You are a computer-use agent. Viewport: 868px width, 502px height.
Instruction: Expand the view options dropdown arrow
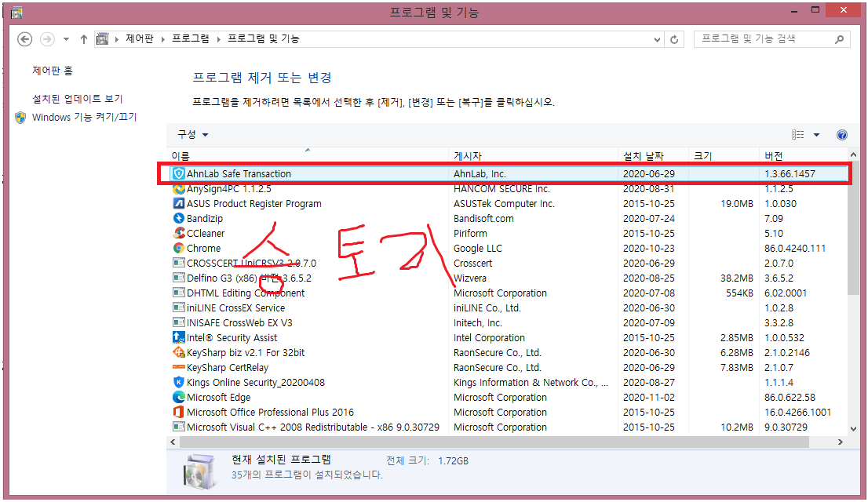click(x=816, y=135)
